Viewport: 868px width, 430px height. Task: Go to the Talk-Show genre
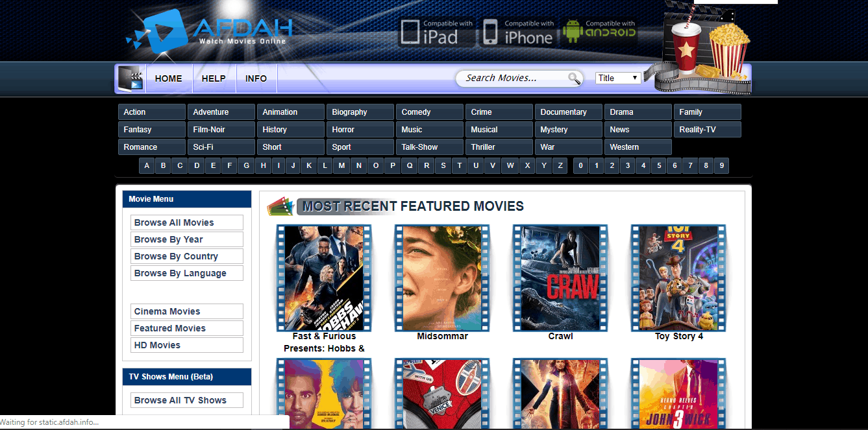coord(430,147)
